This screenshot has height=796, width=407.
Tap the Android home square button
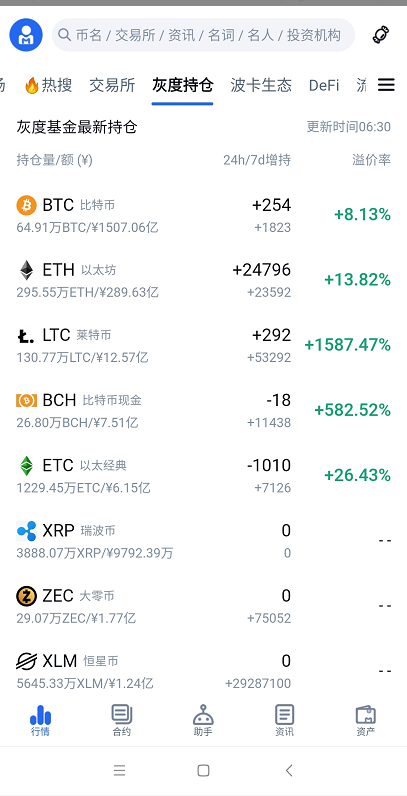(x=203, y=770)
